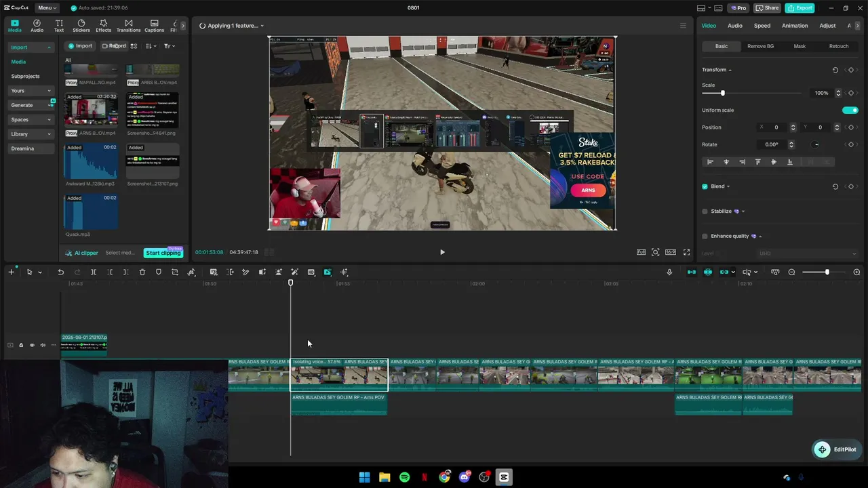
Task: Align clip to the left edge
Action: coord(710,162)
